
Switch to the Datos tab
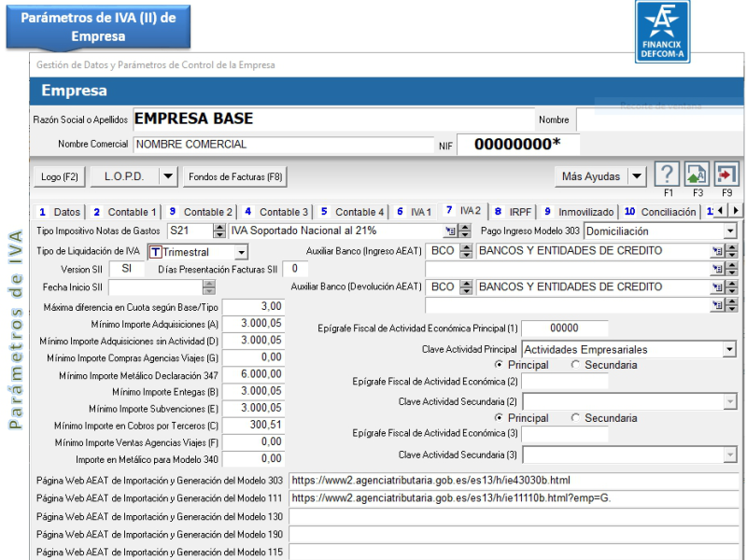pos(60,212)
